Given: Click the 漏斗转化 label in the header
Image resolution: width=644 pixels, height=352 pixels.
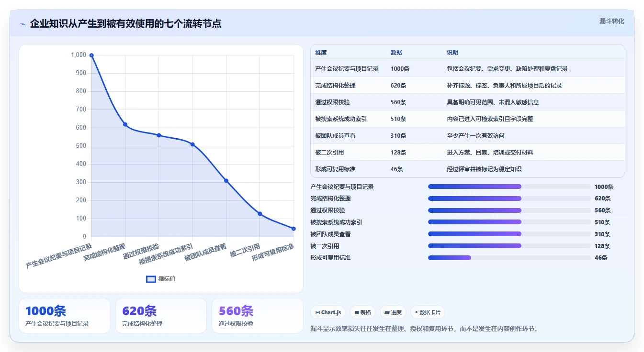Looking at the screenshot, I should click(x=611, y=22).
